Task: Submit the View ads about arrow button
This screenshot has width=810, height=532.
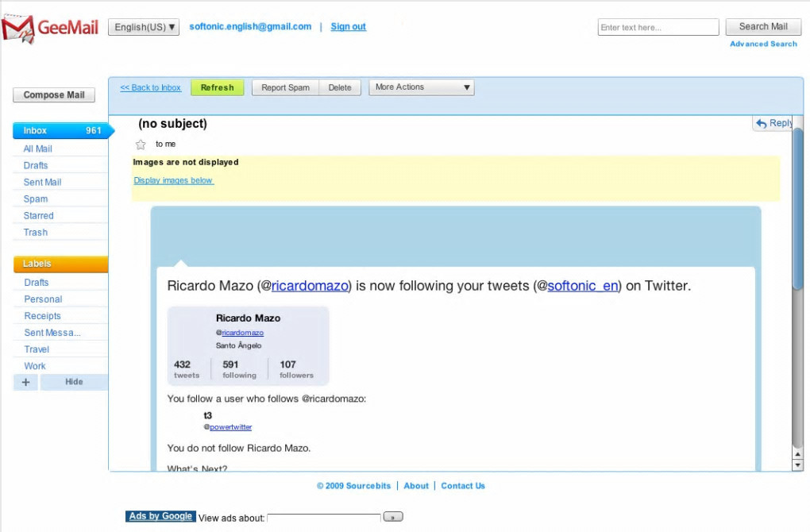Action: [393, 516]
